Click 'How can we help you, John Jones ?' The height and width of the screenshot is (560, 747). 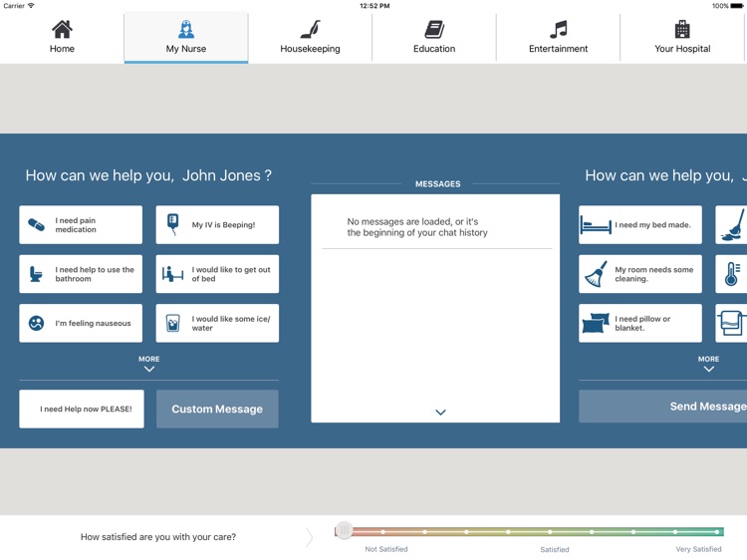148,175
